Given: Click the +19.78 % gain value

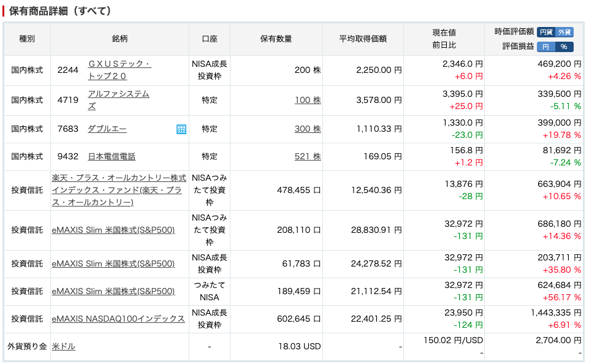Looking at the screenshot, I should point(561,135).
